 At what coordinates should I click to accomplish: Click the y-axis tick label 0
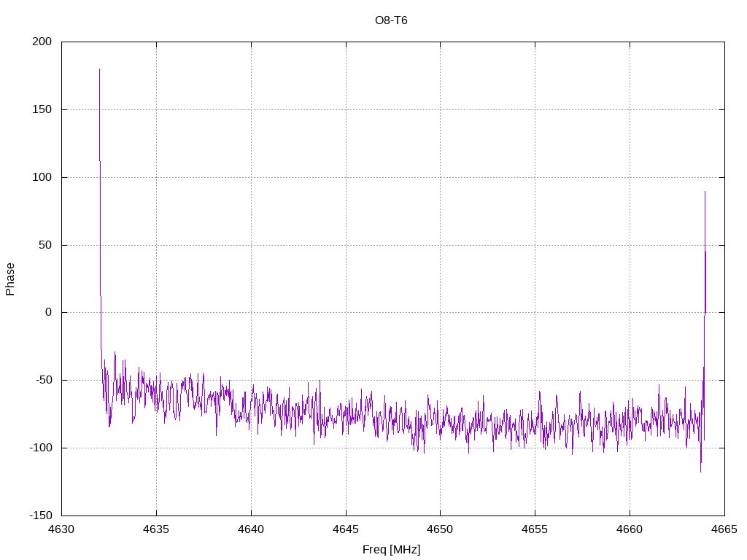point(49,312)
